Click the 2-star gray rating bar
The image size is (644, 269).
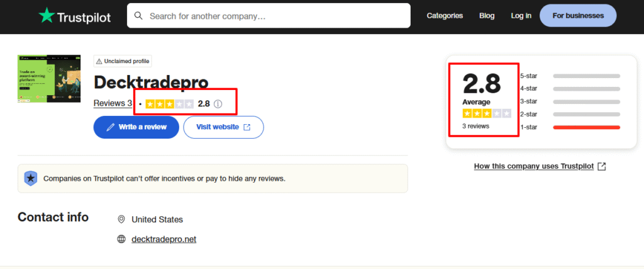587,115
